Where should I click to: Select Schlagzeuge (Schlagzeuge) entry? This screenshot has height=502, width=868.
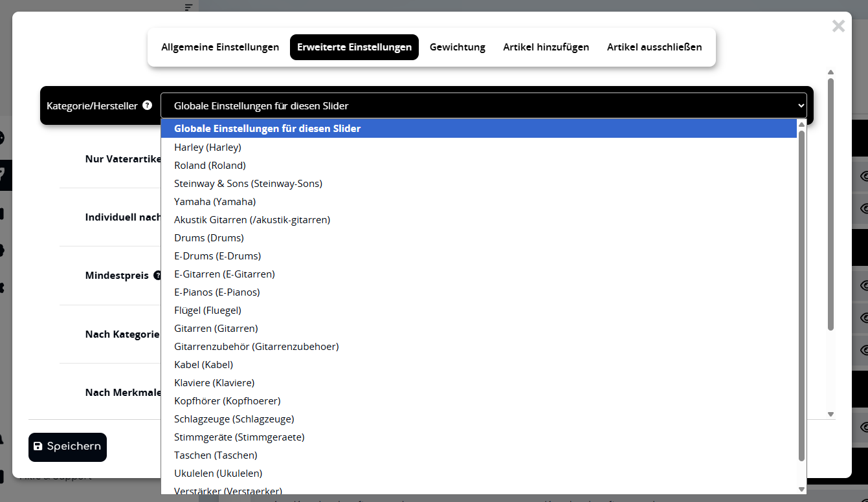point(479,419)
